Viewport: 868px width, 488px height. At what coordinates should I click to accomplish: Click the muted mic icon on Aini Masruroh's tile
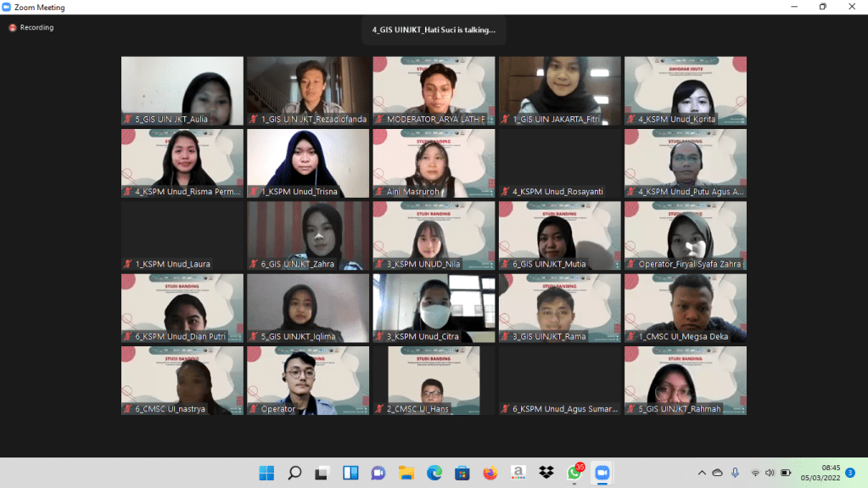pos(380,192)
